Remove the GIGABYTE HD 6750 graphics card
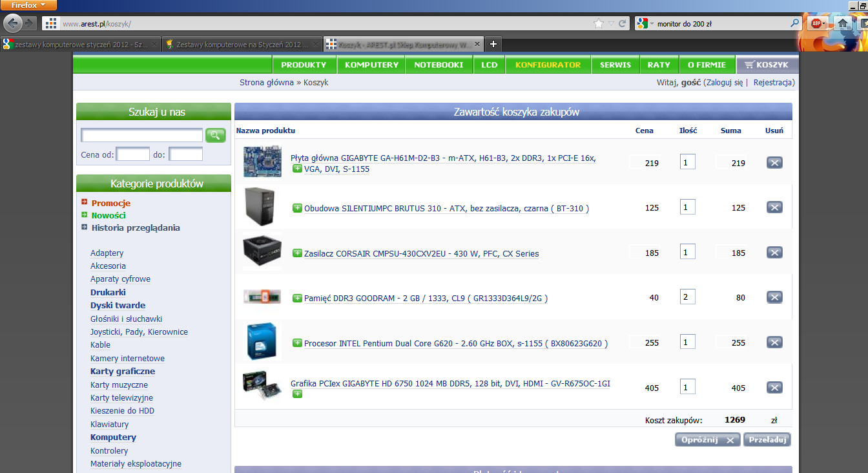Screen dimensions: 868x473 774,388
